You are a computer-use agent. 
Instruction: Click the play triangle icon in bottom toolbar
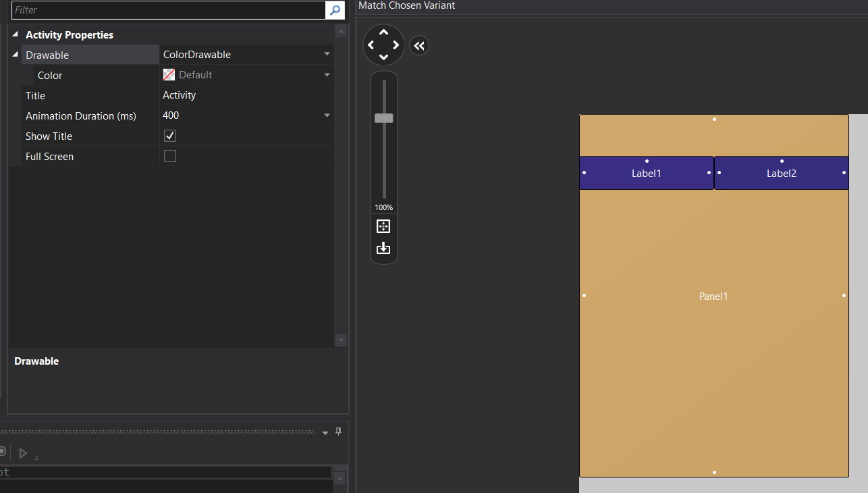click(23, 452)
